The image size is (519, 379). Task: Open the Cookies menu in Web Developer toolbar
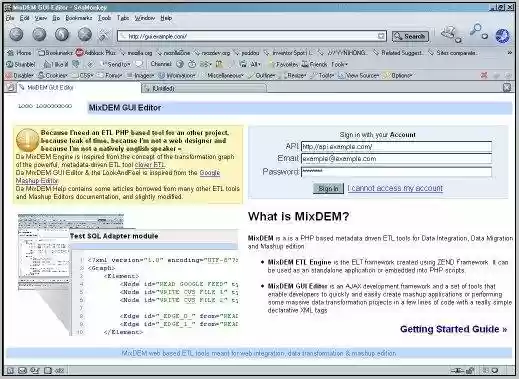click(53, 76)
